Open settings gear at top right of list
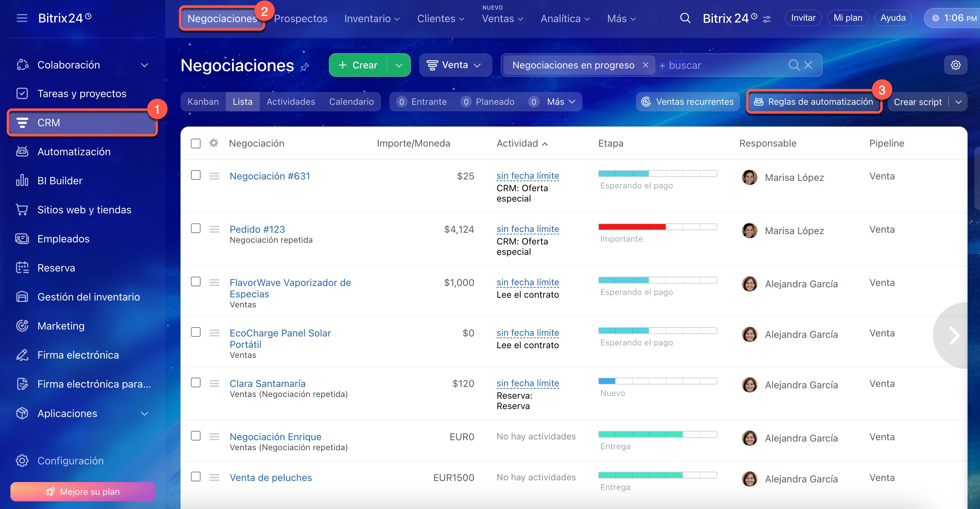The image size is (980, 509). click(955, 65)
